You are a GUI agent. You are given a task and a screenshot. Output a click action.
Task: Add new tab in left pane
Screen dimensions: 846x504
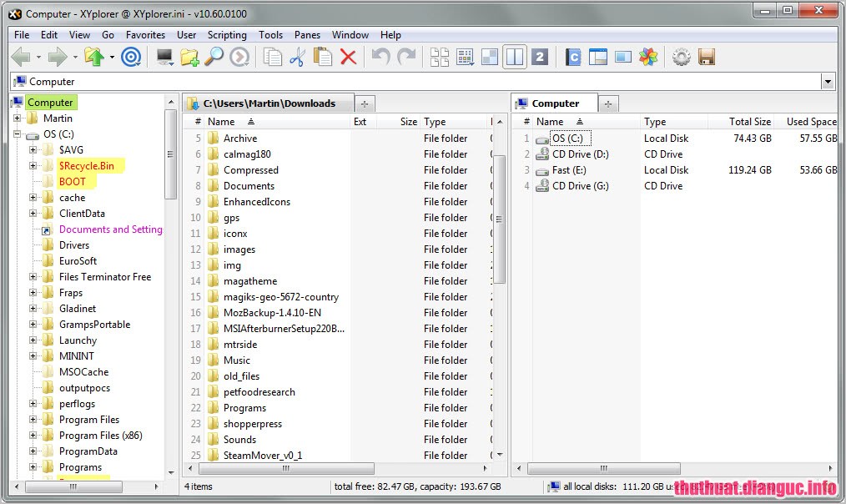365,103
